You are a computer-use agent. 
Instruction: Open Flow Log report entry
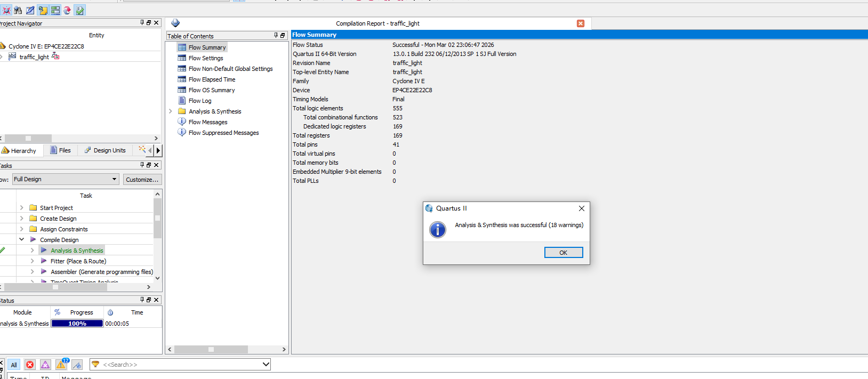(200, 101)
